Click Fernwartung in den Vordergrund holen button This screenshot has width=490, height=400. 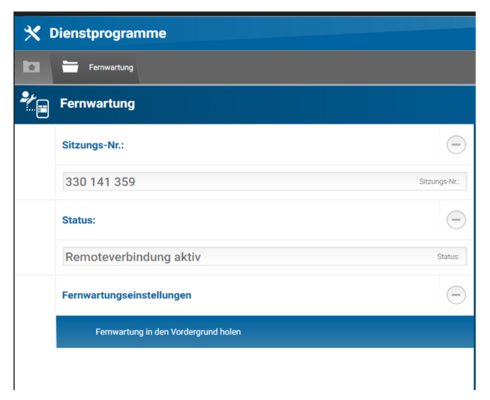(x=265, y=332)
